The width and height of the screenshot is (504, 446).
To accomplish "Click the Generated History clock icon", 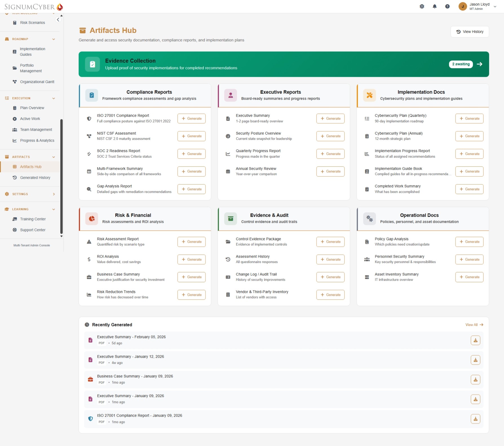I will coord(14,177).
